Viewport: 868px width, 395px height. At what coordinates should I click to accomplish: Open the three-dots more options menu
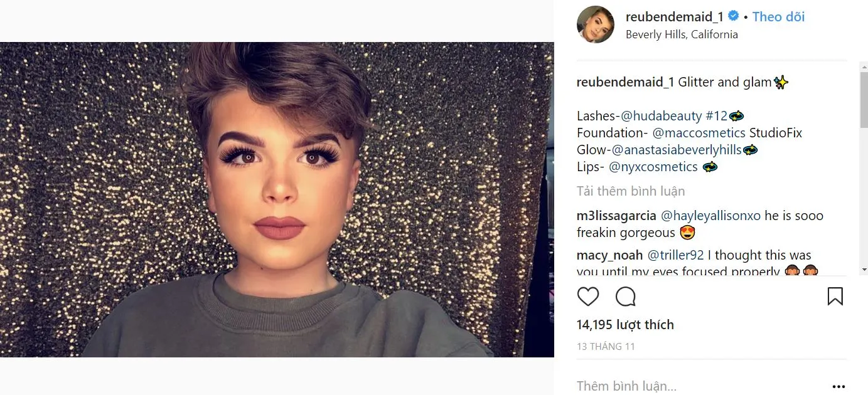[839, 387]
